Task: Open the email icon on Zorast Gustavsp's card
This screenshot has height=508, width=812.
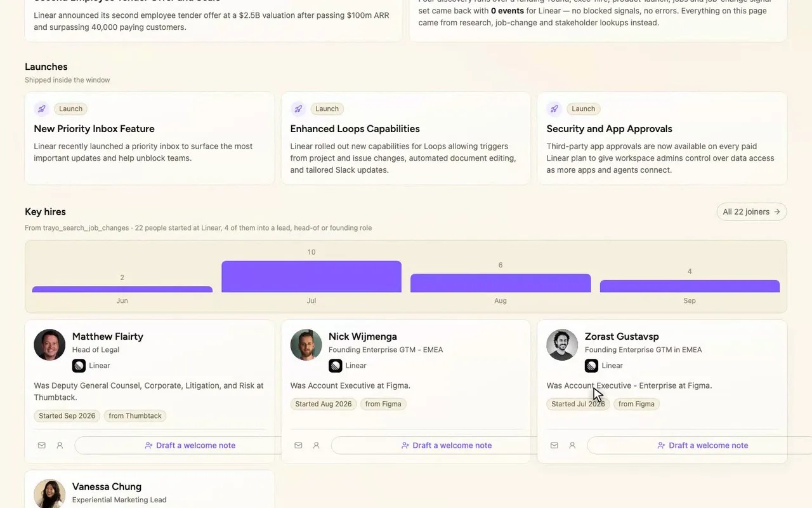Action: [554, 445]
